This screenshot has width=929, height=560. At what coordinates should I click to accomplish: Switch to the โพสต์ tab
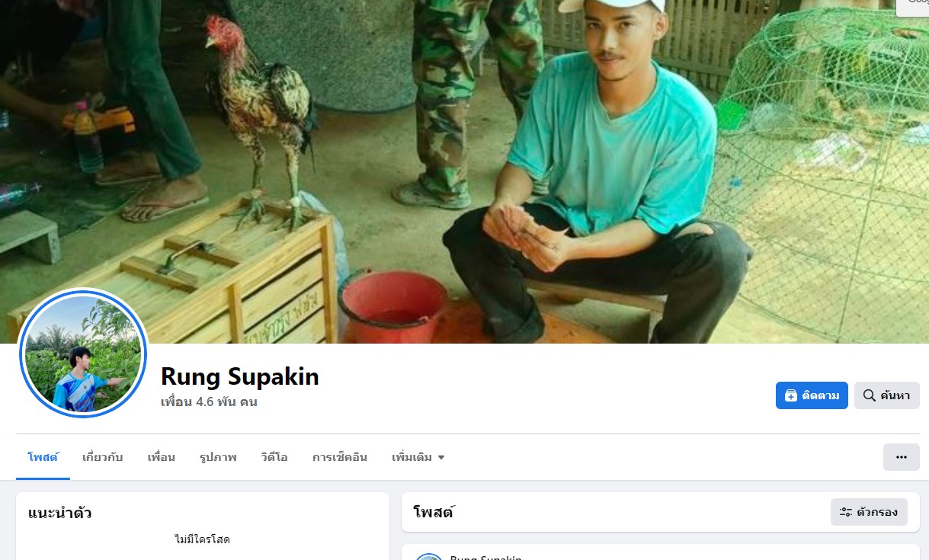click(43, 457)
